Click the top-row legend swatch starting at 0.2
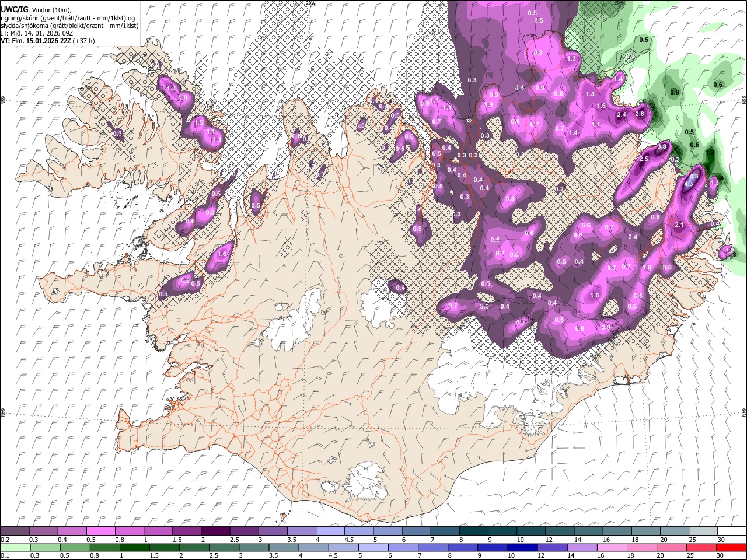747x560 pixels. (x=15, y=531)
